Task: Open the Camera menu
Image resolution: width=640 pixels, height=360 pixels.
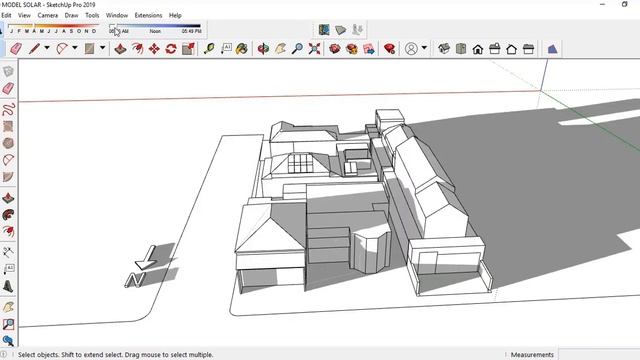Action: (48, 15)
